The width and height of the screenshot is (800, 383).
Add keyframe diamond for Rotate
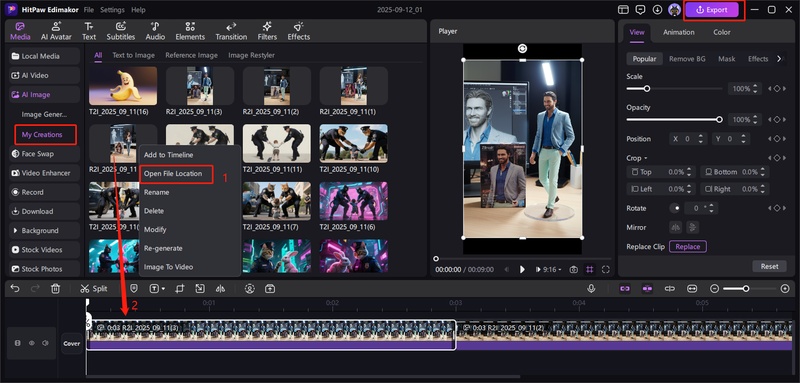pos(777,208)
